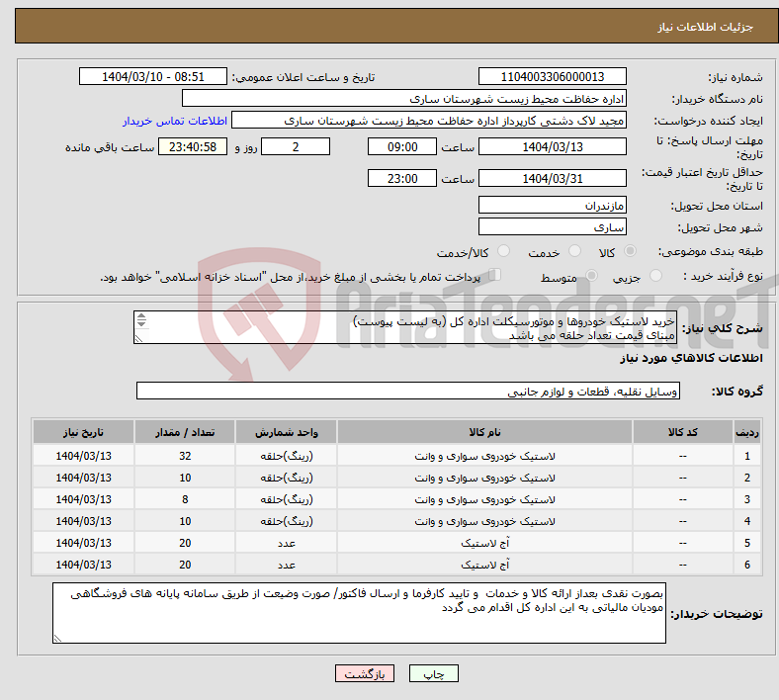Viewport: 779px width, 700px height.
Task: Click the announcement date field 1404/03/10 - 08:51
Action: (x=153, y=76)
